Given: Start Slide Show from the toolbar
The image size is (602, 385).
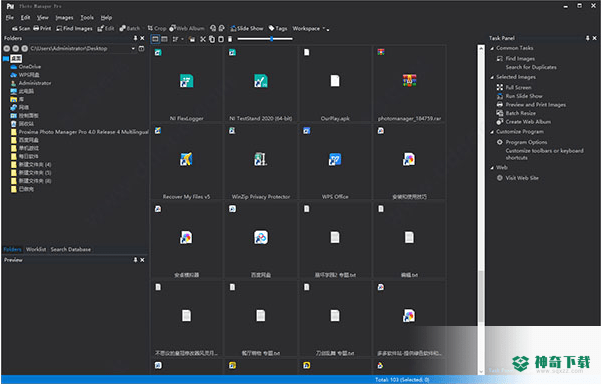Looking at the screenshot, I should 247,28.
